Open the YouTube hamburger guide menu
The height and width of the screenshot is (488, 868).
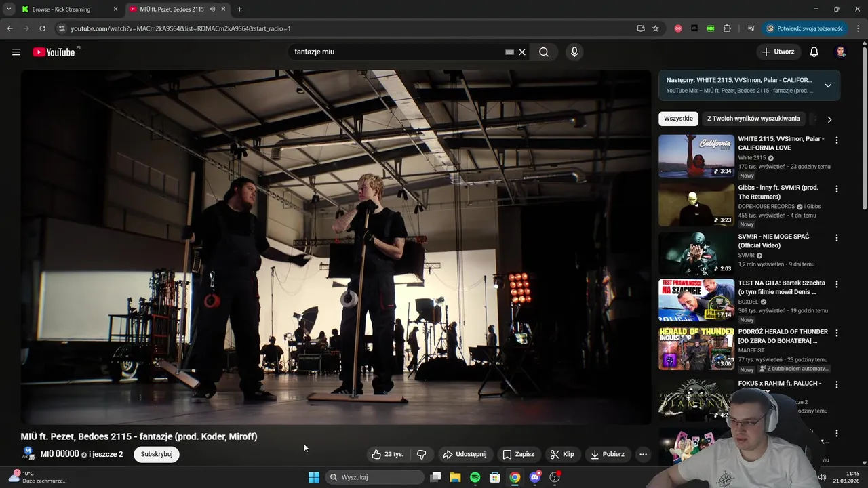click(16, 52)
